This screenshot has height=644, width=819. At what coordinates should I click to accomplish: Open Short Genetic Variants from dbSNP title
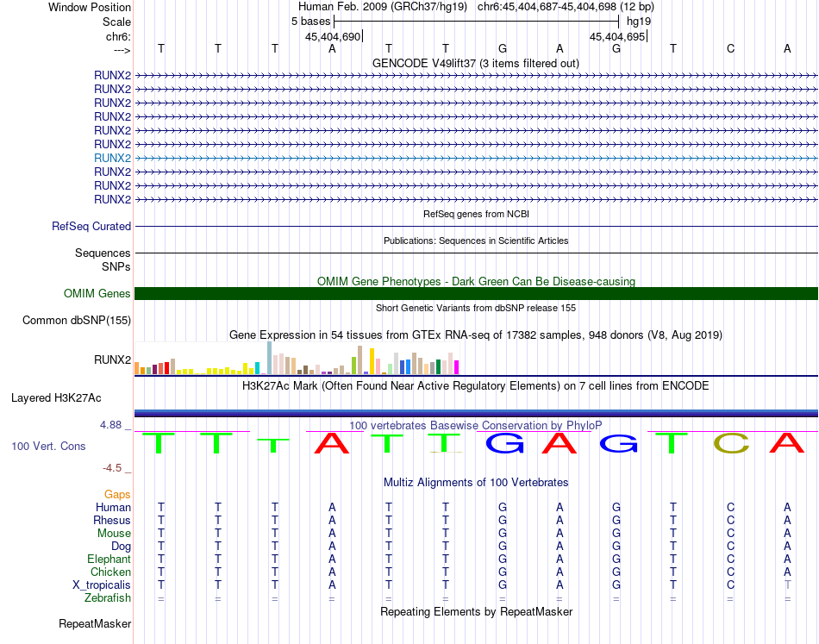(x=476, y=308)
